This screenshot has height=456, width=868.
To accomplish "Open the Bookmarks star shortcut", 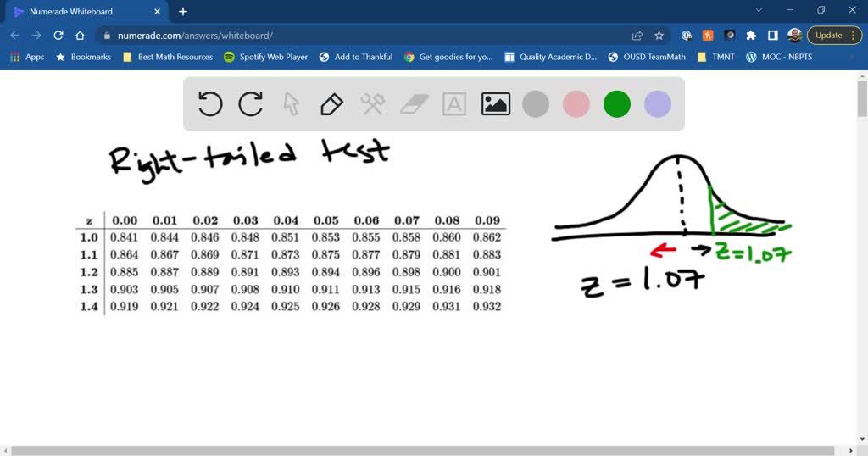I will pyautogui.click(x=84, y=57).
